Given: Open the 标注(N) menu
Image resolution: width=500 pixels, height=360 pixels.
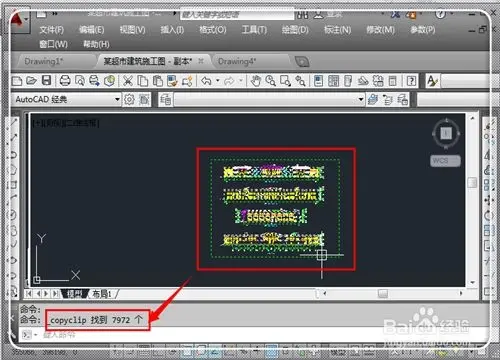Looking at the screenshot, I should (x=337, y=30).
